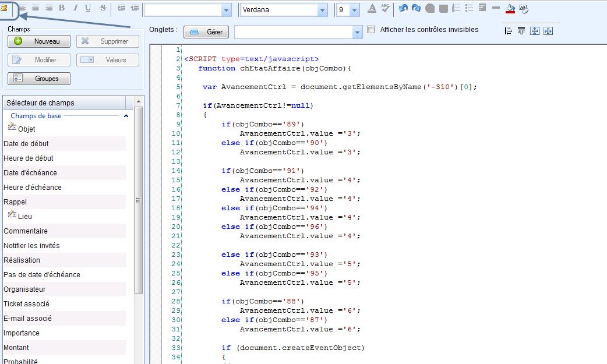Screen dimensions: 607x364
Task: Toggle strikethrough formatting
Action: pos(103,8)
